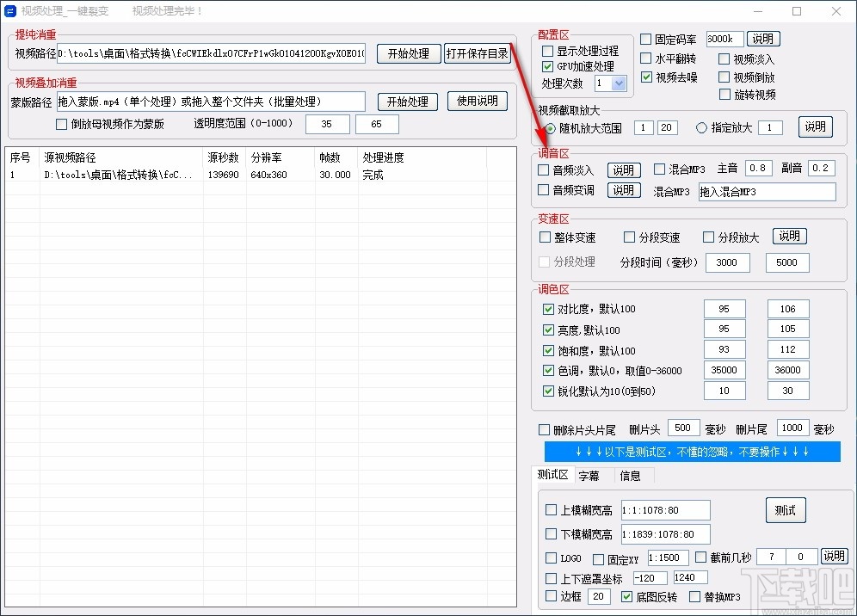Switch to the 信息 tab
The height and width of the screenshot is (616, 857).
click(x=630, y=474)
